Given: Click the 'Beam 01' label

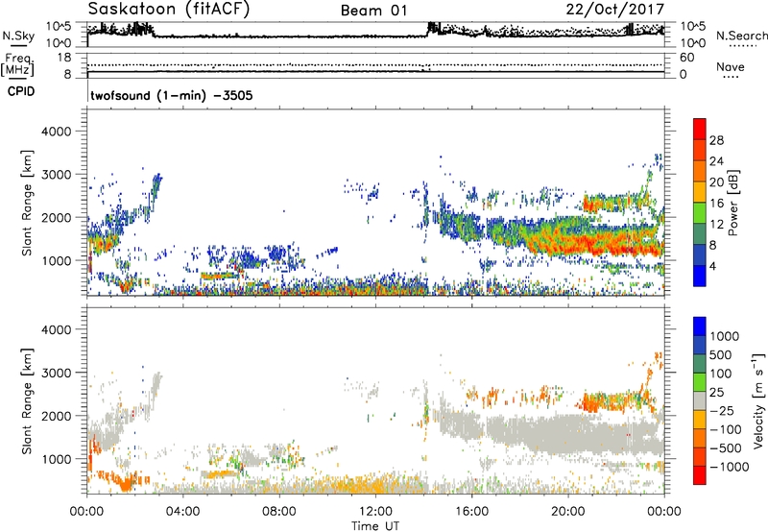Looking at the screenshot, I should 373,11.
